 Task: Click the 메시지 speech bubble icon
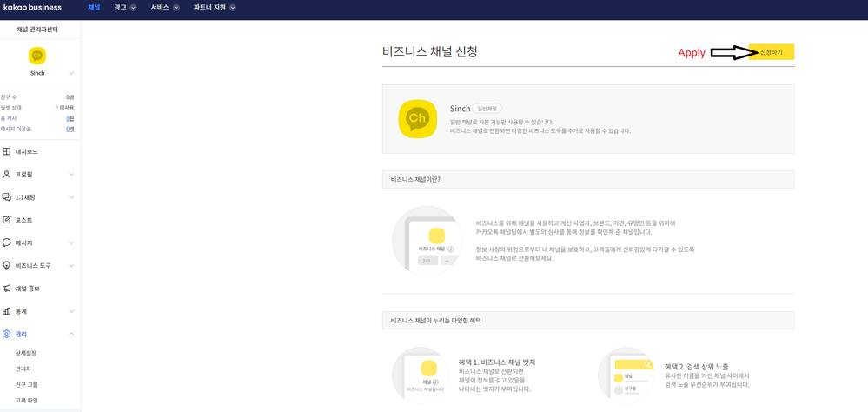(x=7, y=243)
